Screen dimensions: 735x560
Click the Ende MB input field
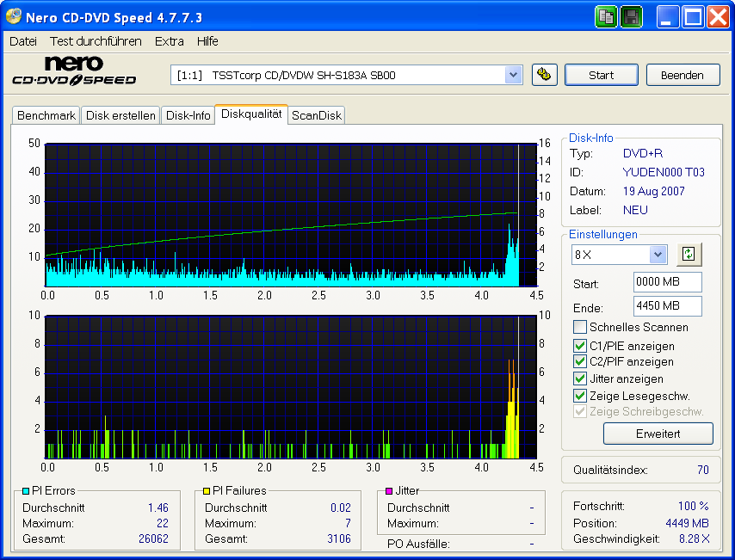(x=667, y=306)
